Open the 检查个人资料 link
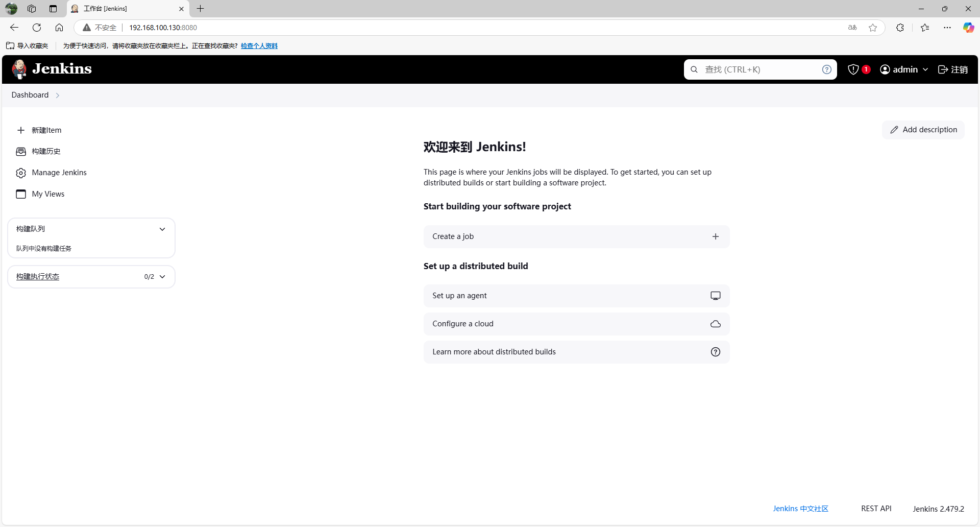The width and height of the screenshot is (980, 527). pyautogui.click(x=259, y=46)
